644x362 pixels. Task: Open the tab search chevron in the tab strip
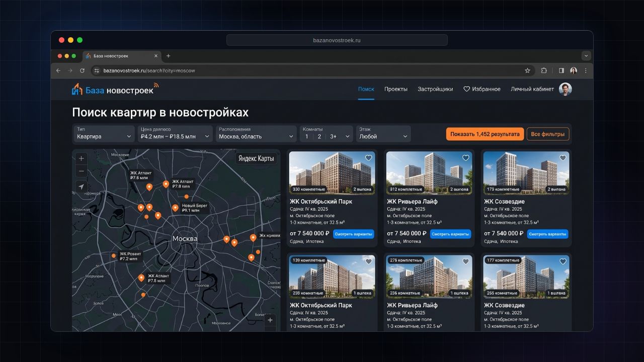pyautogui.click(x=586, y=56)
